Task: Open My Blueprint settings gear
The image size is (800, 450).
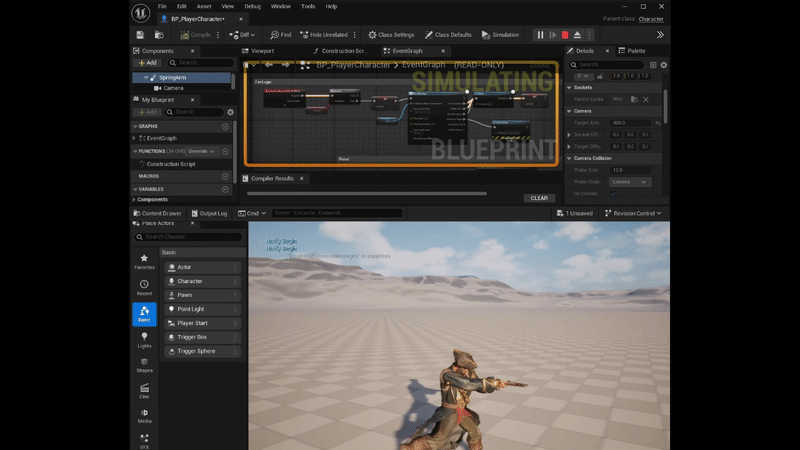Action: tap(231, 112)
